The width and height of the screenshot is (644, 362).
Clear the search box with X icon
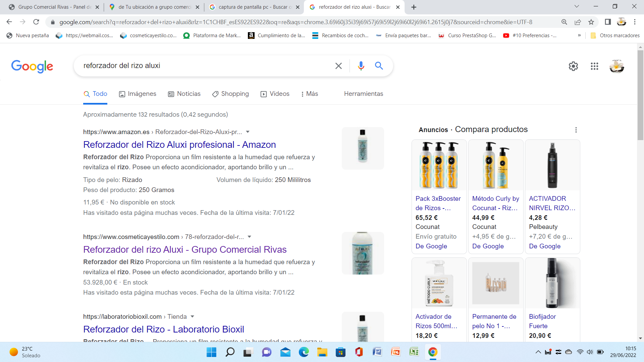tap(338, 66)
